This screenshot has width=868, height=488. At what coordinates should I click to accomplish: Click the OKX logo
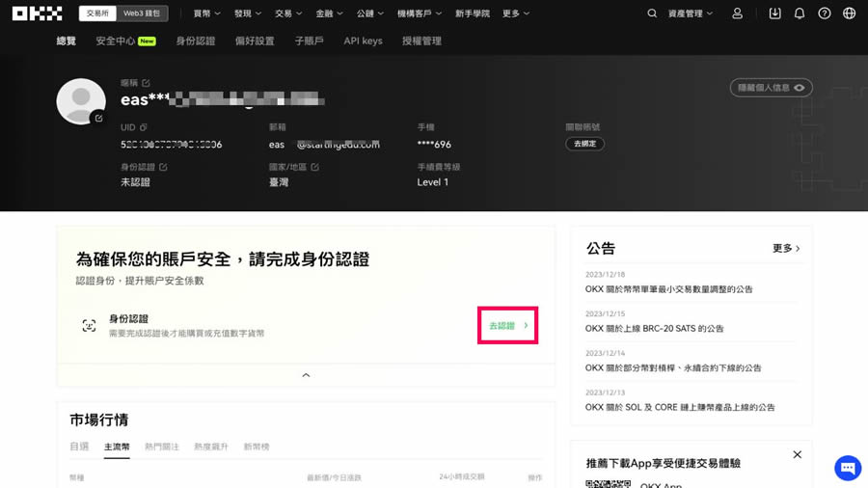38,14
